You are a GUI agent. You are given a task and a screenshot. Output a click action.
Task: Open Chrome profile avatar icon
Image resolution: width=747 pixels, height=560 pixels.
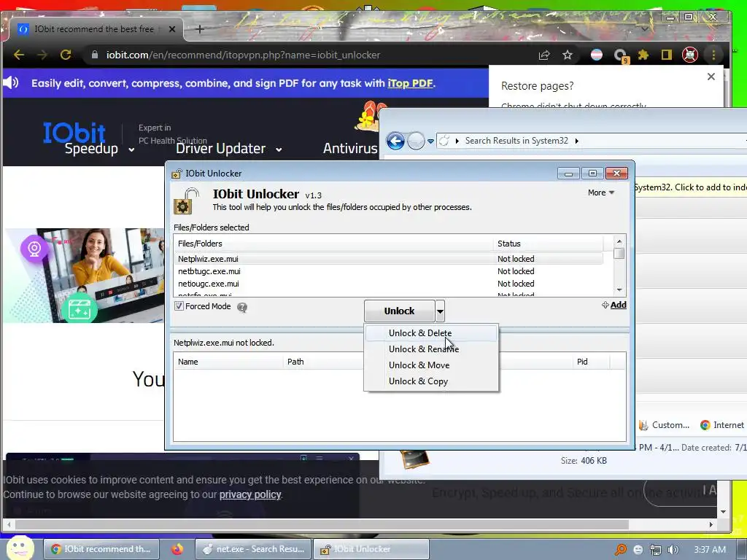(x=690, y=55)
